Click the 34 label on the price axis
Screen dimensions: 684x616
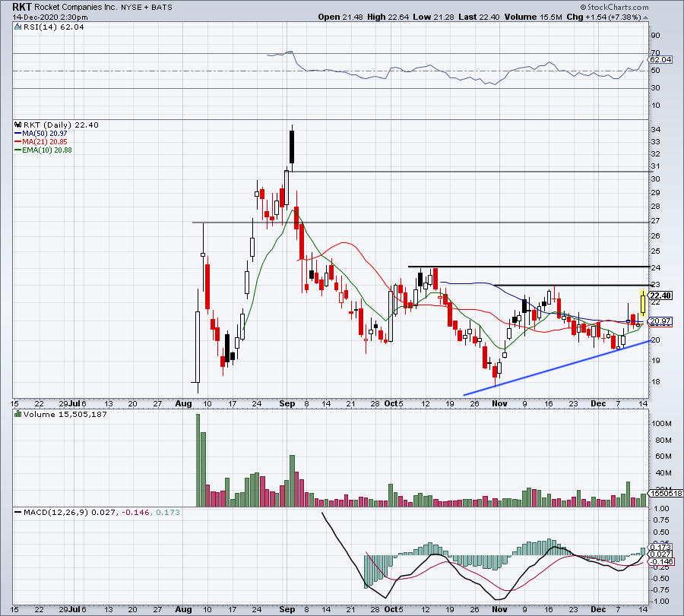coord(656,130)
